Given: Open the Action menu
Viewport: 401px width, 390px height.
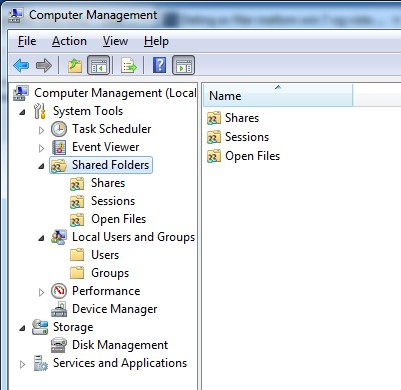Looking at the screenshot, I should pyautogui.click(x=69, y=41).
